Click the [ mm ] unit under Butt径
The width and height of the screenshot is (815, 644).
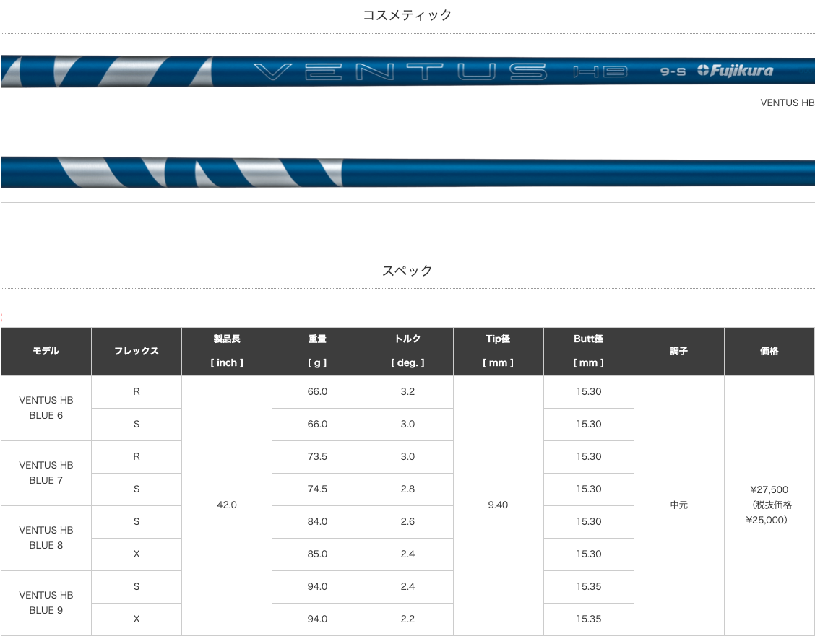tap(588, 363)
